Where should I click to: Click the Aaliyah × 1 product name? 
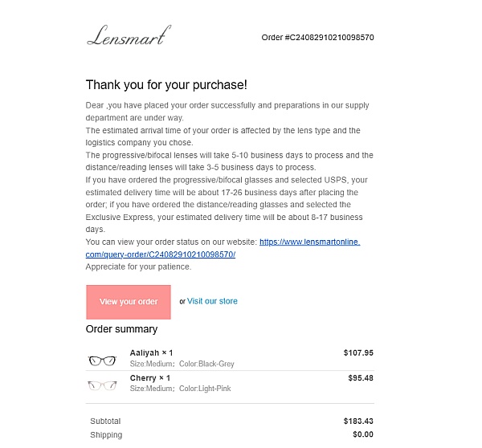pos(151,352)
